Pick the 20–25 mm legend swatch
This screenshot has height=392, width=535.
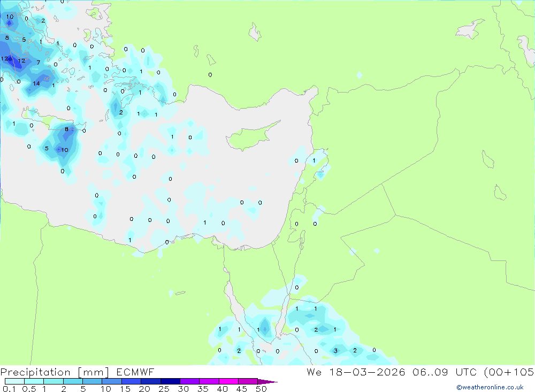tap(151, 381)
